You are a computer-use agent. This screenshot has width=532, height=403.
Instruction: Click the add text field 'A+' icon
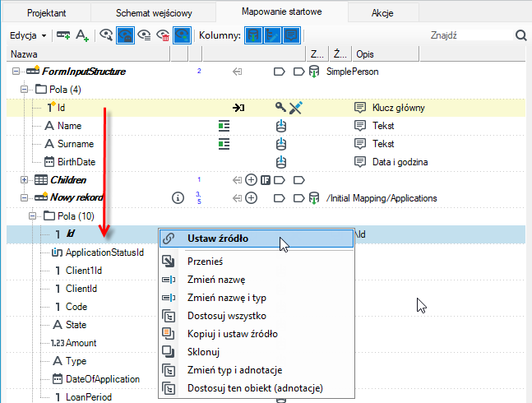pos(82,35)
